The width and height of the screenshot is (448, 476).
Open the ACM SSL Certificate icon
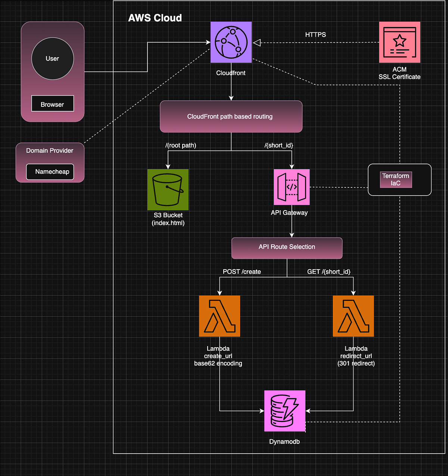pyautogui.click(x=399, y=42)
